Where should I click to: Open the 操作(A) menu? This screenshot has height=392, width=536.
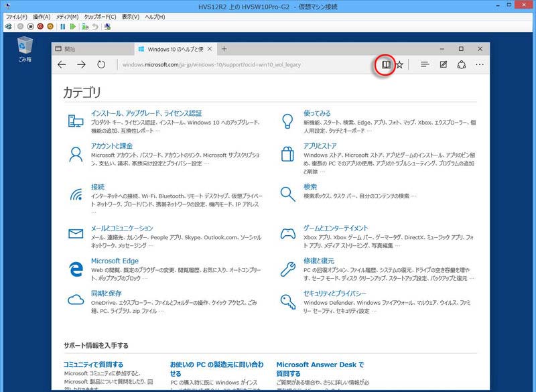point(42,16)
